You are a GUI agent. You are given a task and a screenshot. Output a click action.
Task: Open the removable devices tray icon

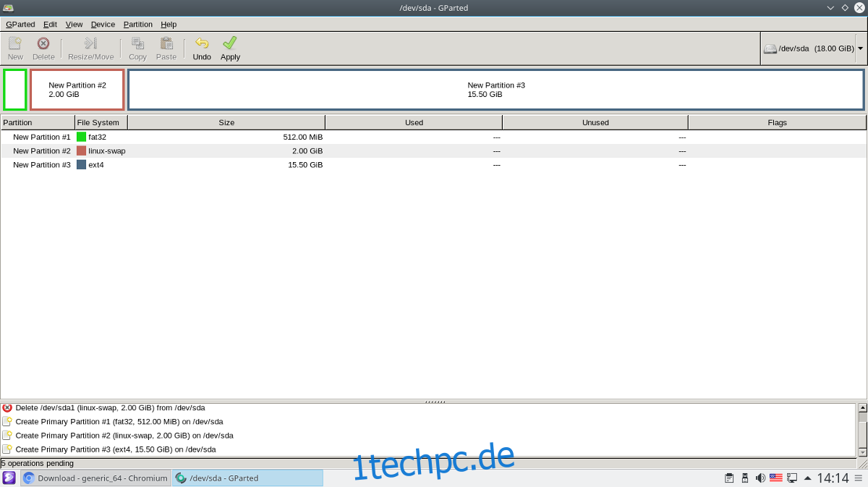[745, 478]
